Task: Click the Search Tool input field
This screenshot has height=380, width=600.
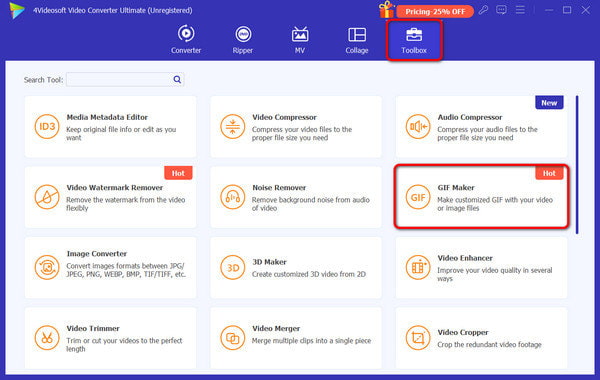Action: [125, 80]
